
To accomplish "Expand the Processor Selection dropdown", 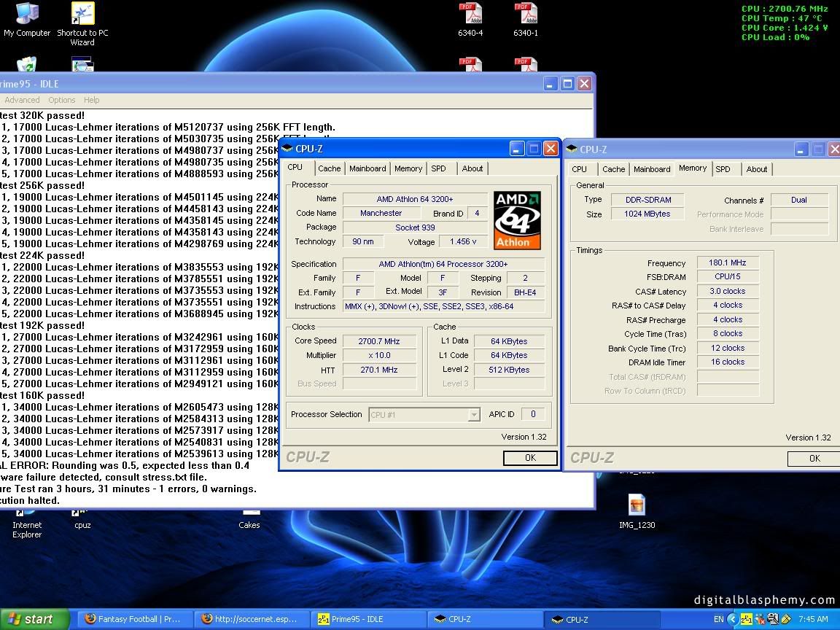I will pyautogui.click(x=474, y=415).
